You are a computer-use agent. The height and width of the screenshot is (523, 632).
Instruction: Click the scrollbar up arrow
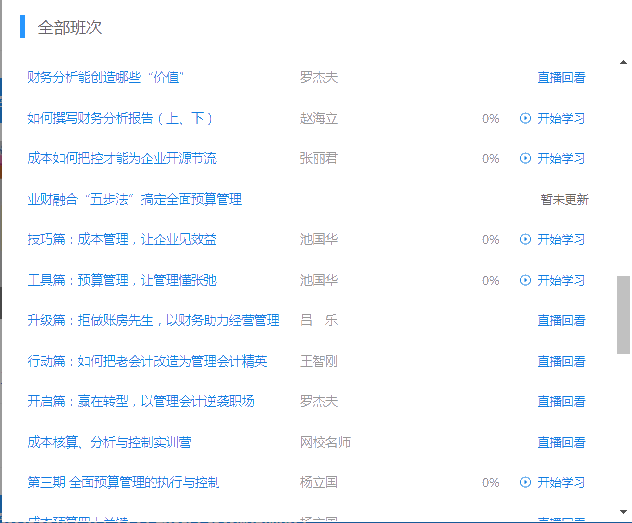(x=623, y=62)
